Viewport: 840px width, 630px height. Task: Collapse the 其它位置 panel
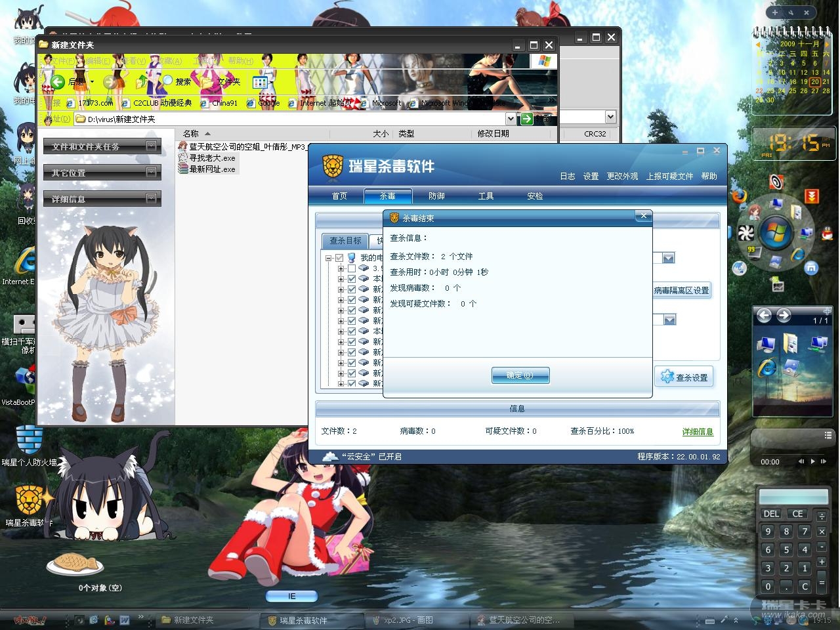pos(152,172)
